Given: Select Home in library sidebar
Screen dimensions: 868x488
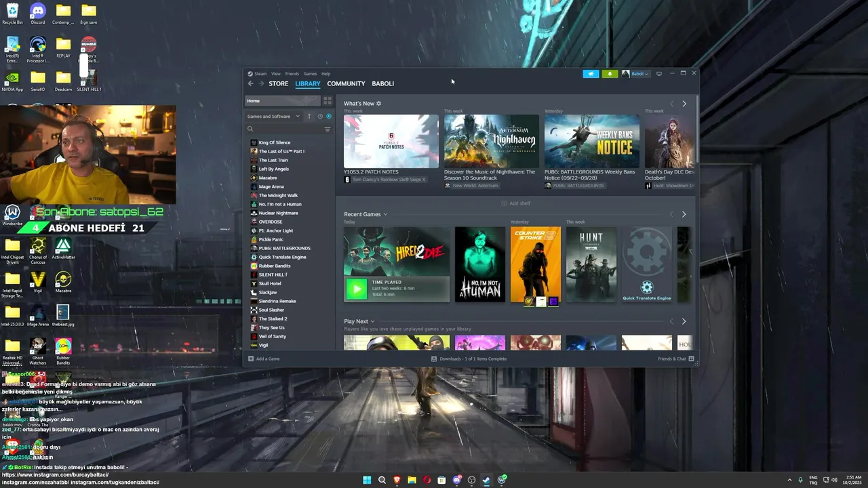Looking at the screenshot, I should pyautogui.click(x=282, y=100).
